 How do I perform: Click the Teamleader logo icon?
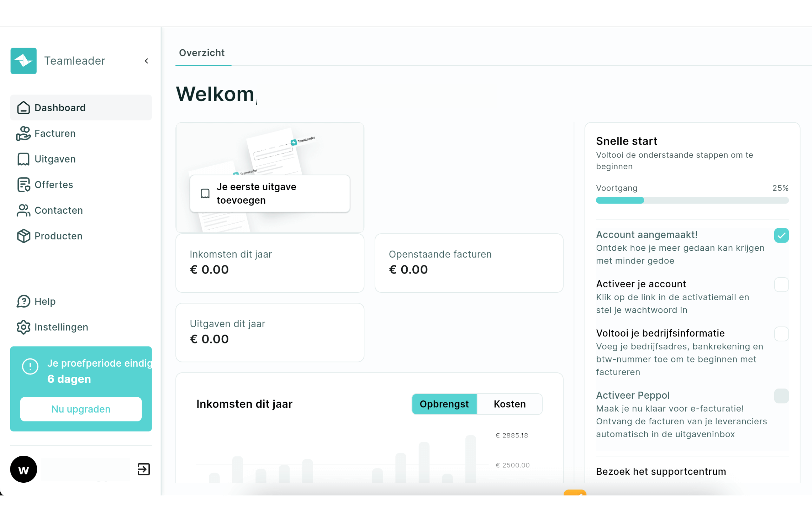click(x=23, y=61)
